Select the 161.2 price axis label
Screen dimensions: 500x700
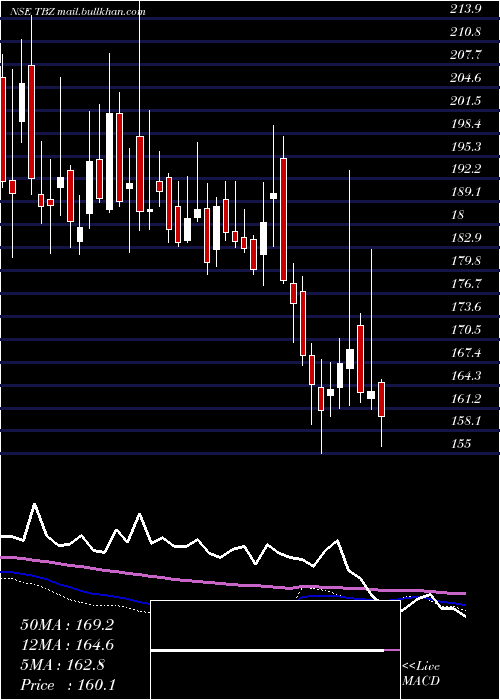click(x=466, y=398)
